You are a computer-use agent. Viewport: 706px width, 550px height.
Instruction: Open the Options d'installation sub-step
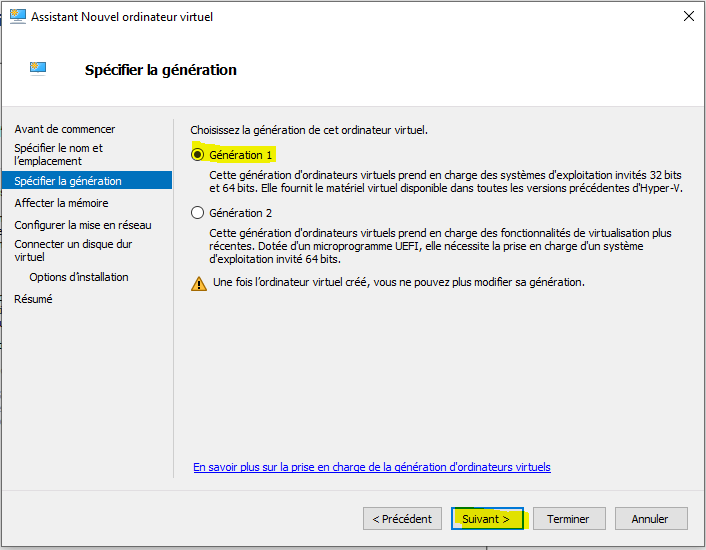(79, 277)
